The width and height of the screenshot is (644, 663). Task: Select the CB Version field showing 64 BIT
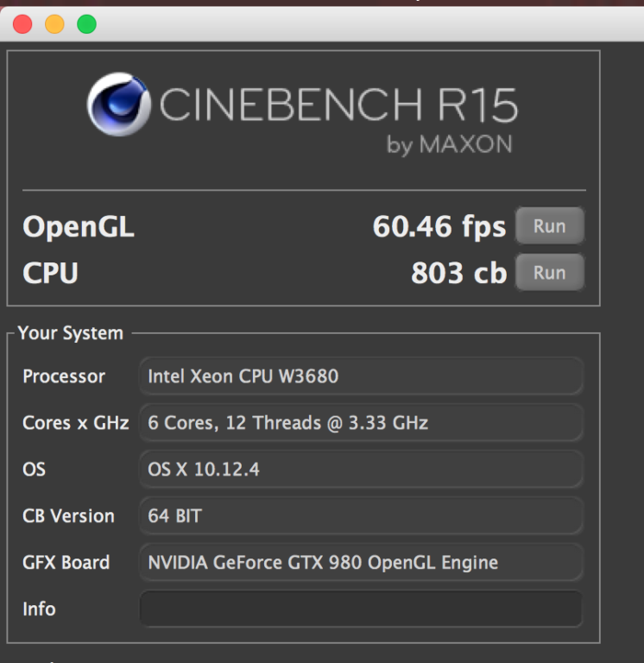click(361, 516)
